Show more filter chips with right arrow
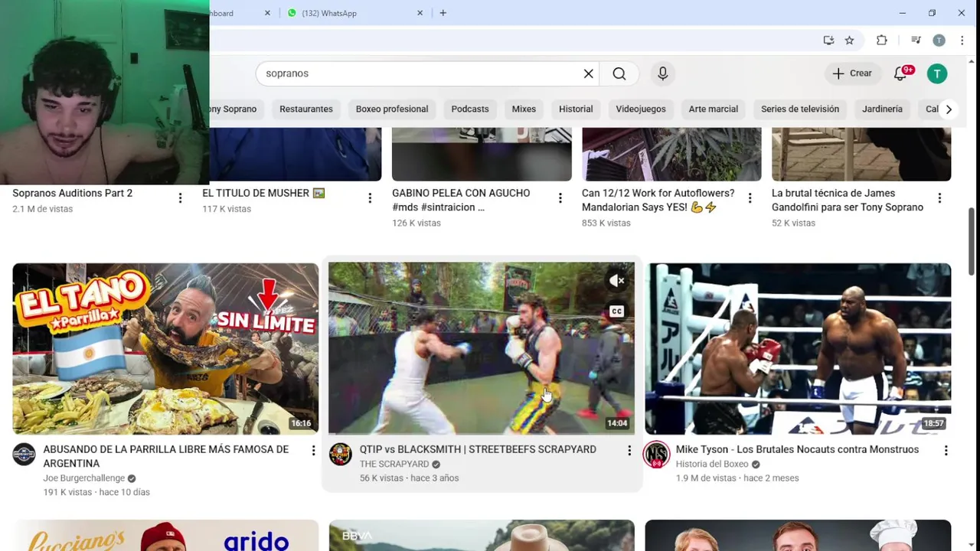This screenshot has height=551, width=980. click(949, 109)
